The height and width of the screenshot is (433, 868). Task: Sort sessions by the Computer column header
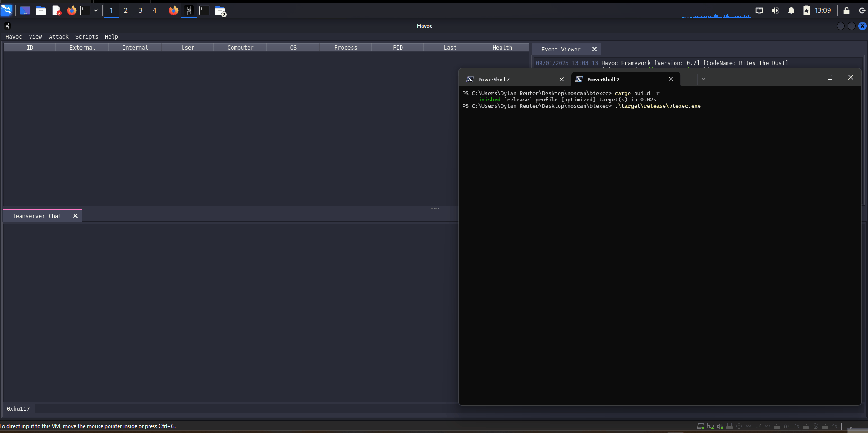240,48
